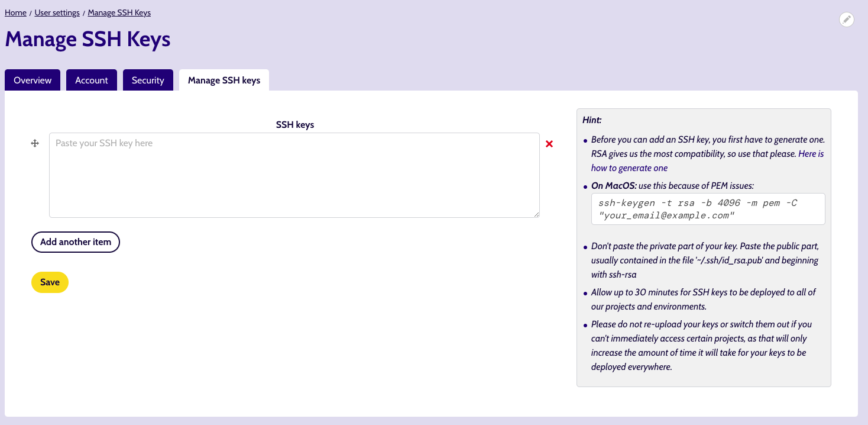Save the SSH keys
The height and width of the screenshot is (425, 868).
[50, 282]
